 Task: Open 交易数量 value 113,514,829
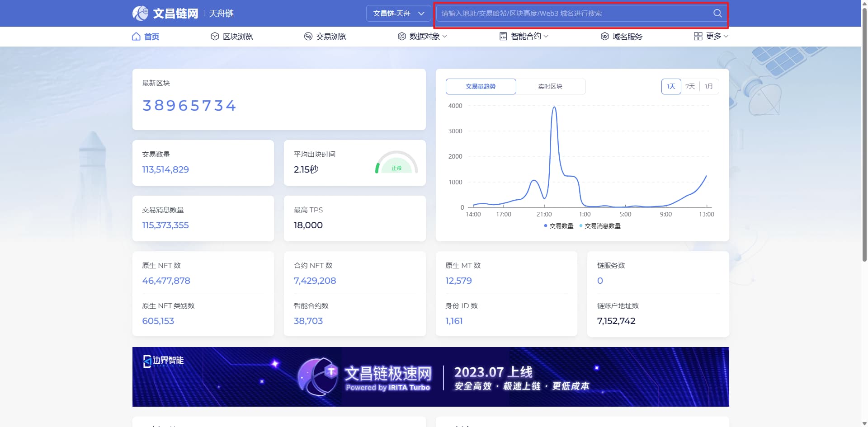pos(165,169)
